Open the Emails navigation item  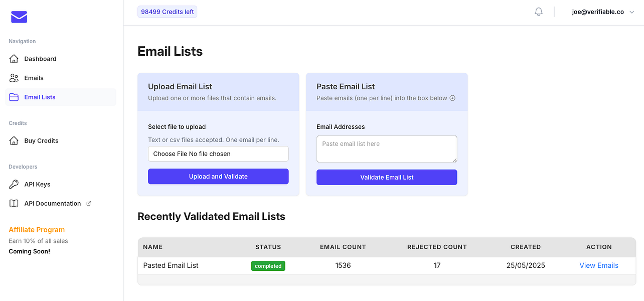pos(34,78)
